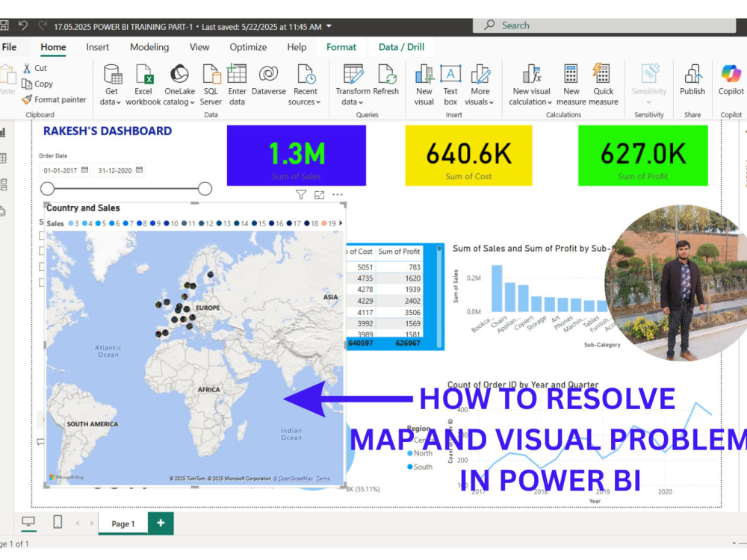Click the Enter data icon
The height and width of the screenshot is (560, 747).
coord(237,74)
